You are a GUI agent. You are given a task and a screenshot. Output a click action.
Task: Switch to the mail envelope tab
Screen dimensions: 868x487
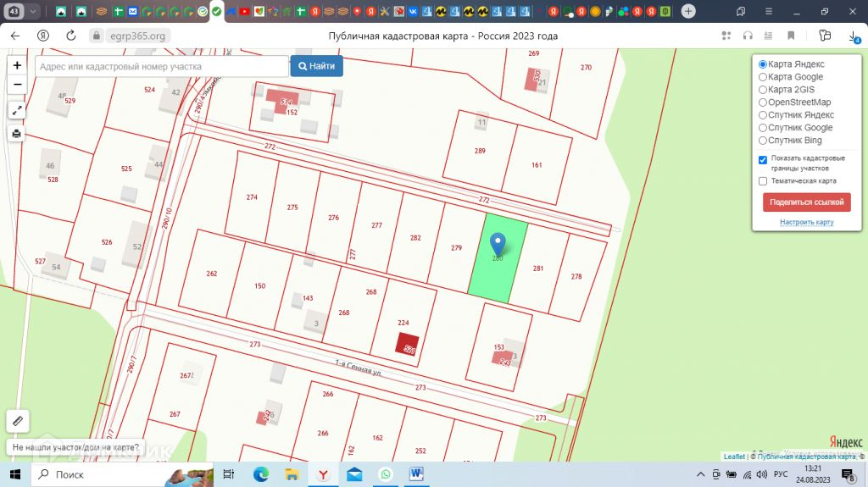pyautogui.click(x=132, y=11)
